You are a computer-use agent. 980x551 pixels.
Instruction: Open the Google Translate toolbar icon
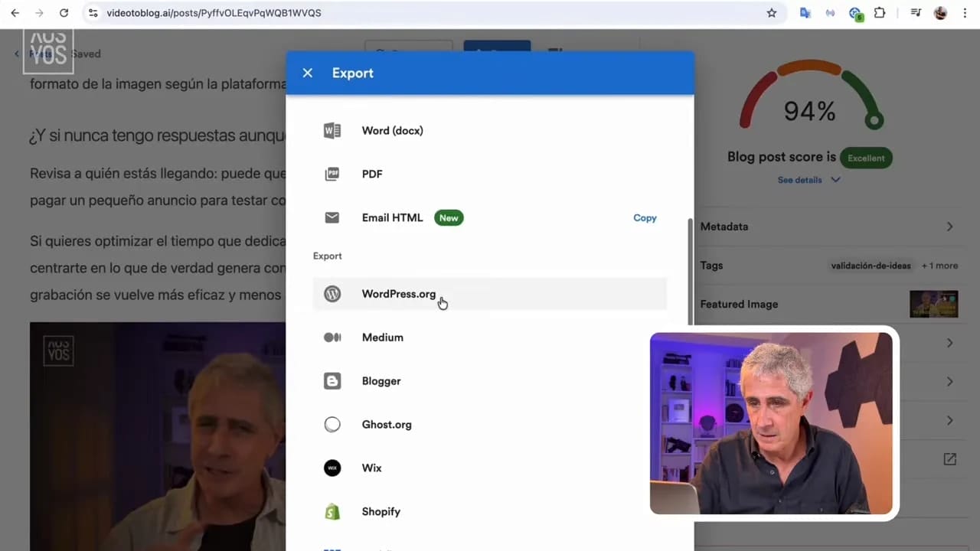click(x=805, y=13)
